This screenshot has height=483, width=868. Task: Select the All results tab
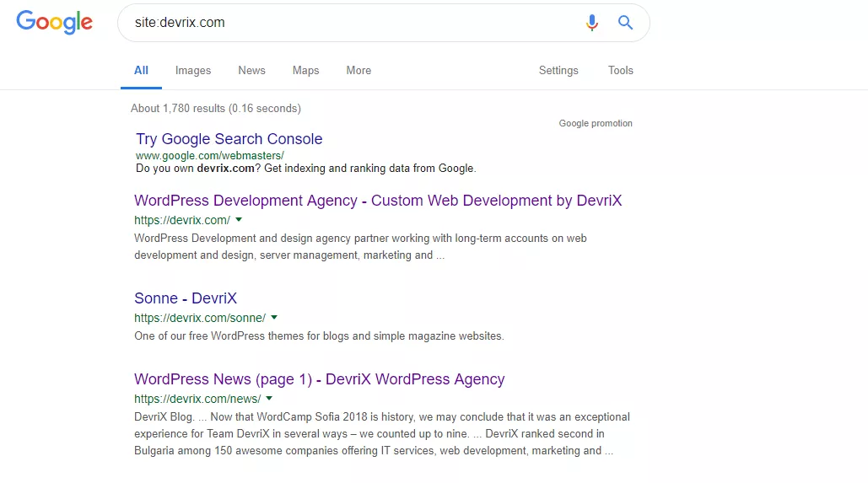coord(141,70)
